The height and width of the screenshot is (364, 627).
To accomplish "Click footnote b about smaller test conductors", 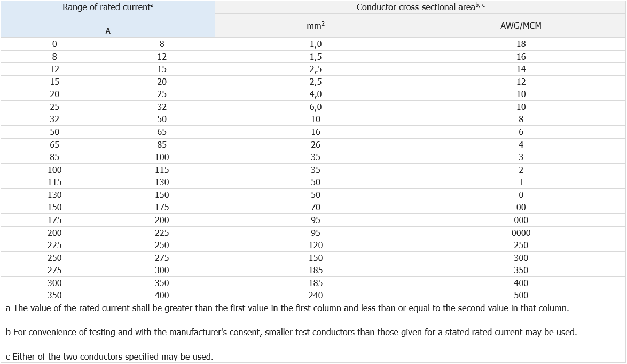I will tap(291, 333).
